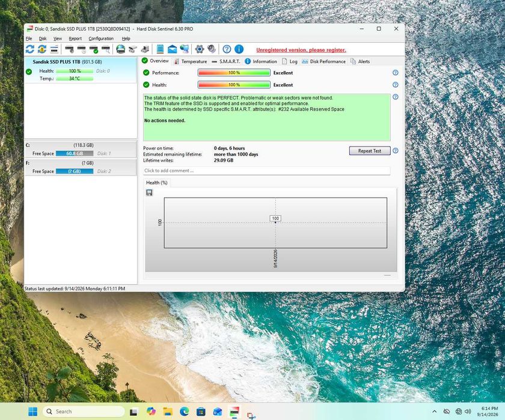This screenshot has width=505, height=420.
Task: Click the C: Free Space 60.8 GB bar
Action: 75,153
